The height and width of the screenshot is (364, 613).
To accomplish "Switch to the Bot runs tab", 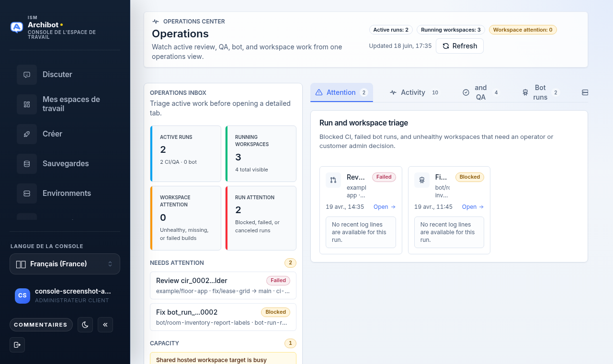I will [x=540, y=92].
